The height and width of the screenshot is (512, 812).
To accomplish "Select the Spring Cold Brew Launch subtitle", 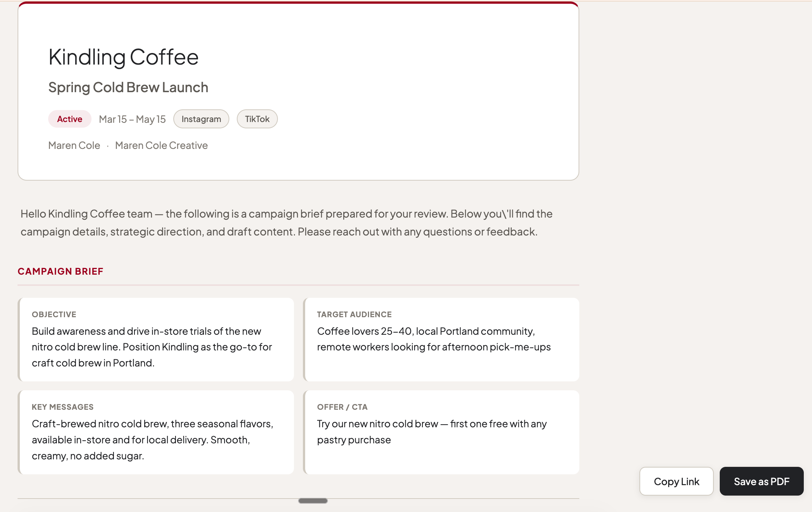I will coord(128,87).
